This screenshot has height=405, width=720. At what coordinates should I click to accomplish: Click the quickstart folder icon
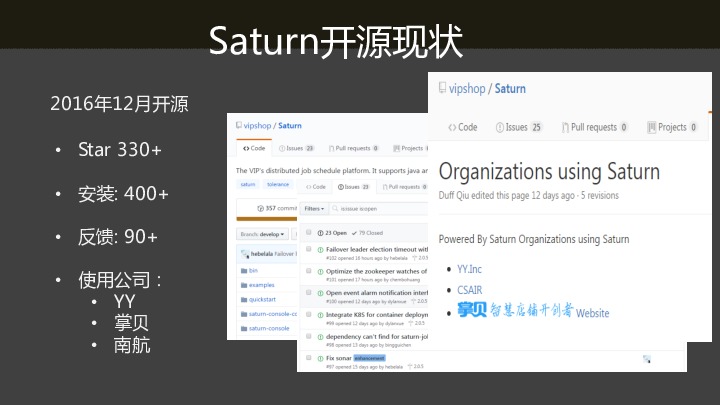tap(244, 299)
